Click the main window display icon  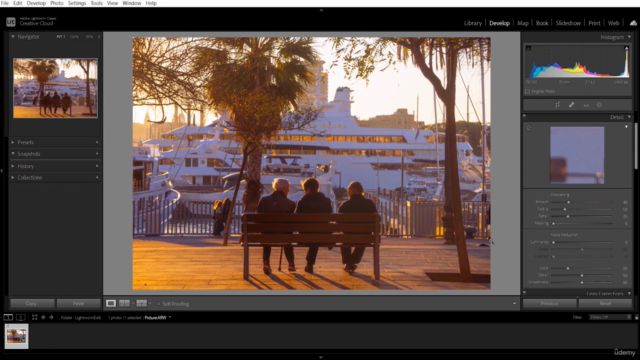coord(8,317)
